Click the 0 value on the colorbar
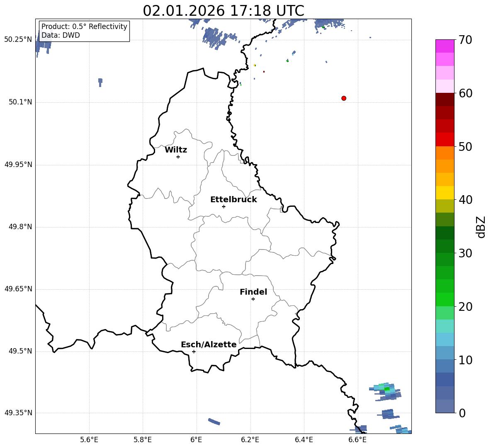This screenshot has height=448, width=491. 462,413
